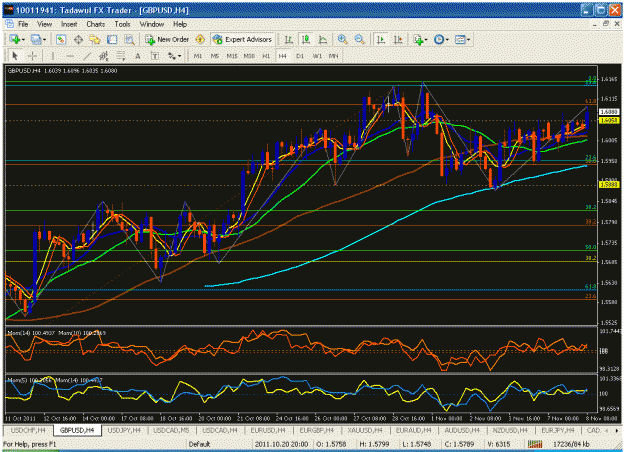
Task: Toggle the Market Watch window icon
Action: [61, 39]
